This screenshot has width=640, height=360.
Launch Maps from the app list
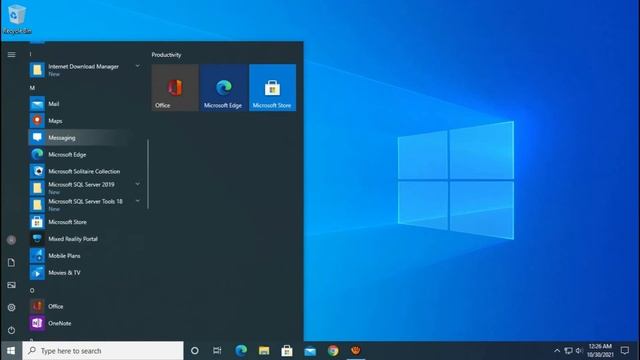[x=86, y=121]
